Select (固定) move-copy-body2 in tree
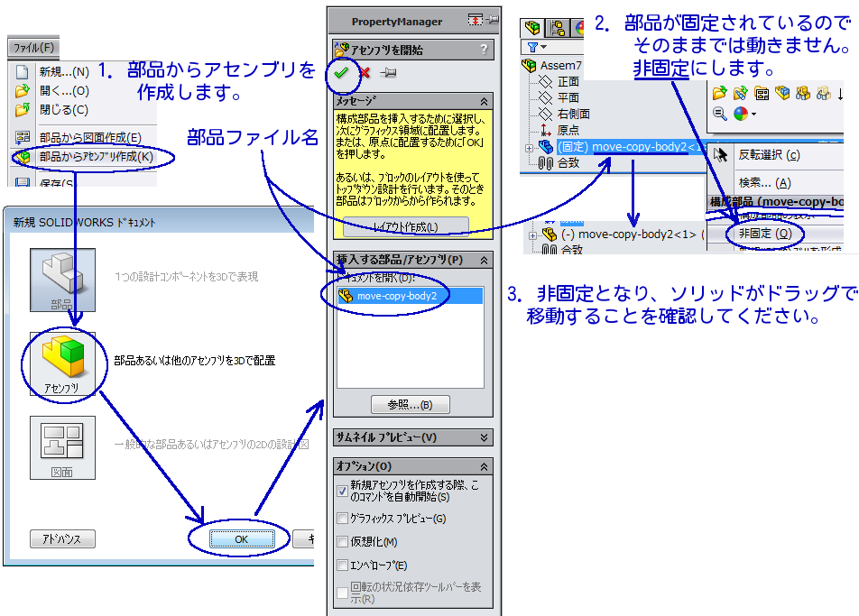Viewport: 859px width, 616px height. (x=630, y=147)
